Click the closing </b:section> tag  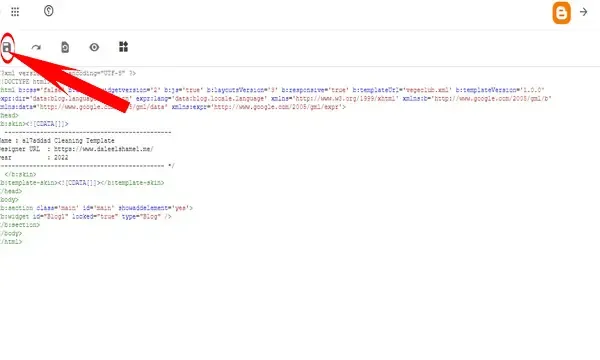tap(20, 225)
